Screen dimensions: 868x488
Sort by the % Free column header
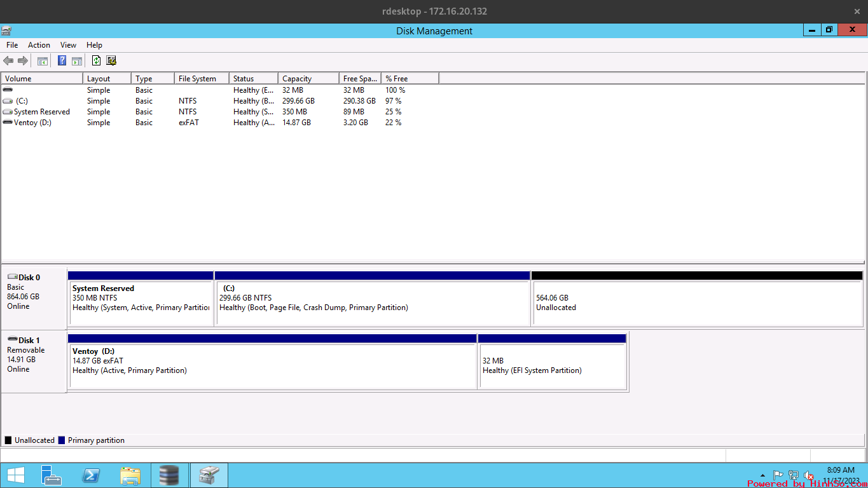(x=410, y=79)
